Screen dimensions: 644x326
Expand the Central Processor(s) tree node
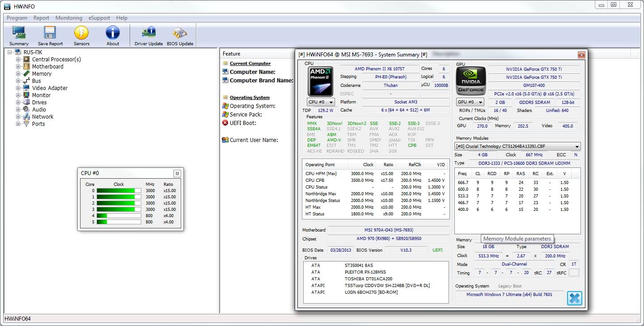(x=18, y=60)
